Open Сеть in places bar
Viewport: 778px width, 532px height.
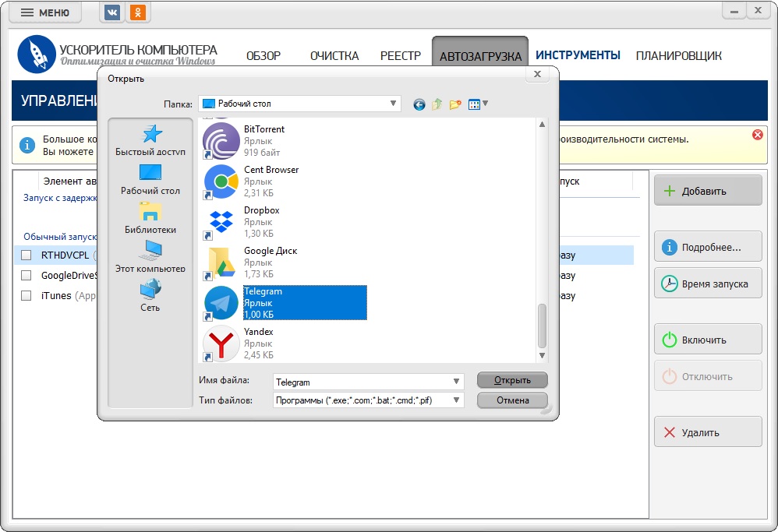pos(150,295)
